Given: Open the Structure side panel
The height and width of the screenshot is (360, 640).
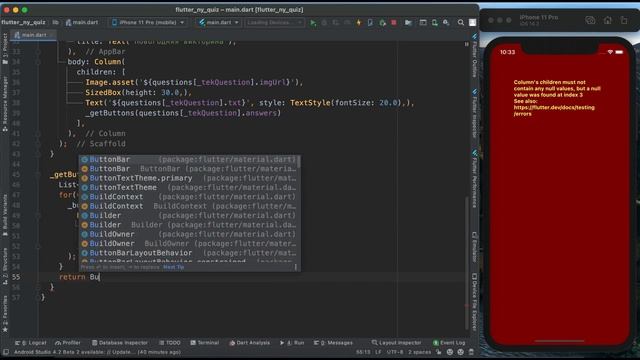Looking at the screenshot, I should coord(5,266).
